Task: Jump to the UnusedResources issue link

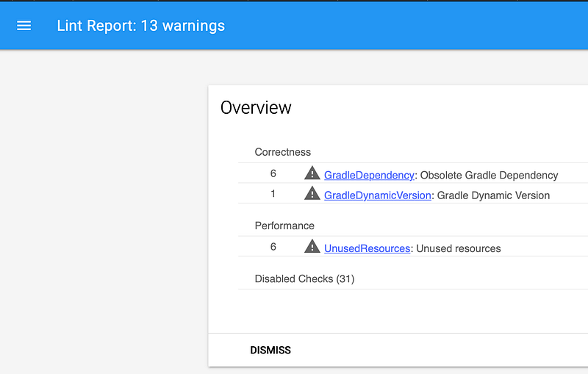Action: 367,248
